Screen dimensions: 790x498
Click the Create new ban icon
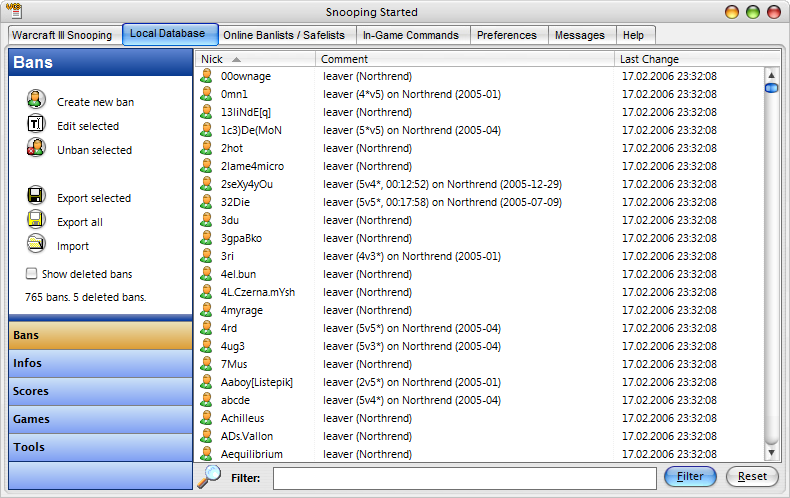click(x=36, y=99)
